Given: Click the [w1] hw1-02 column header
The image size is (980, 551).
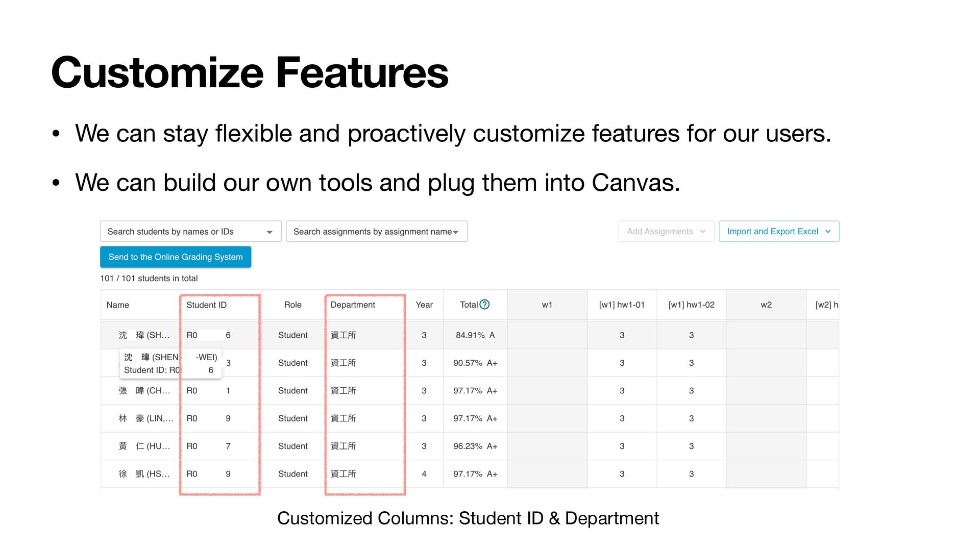Looking at the screenshot, I should point(691,305).
